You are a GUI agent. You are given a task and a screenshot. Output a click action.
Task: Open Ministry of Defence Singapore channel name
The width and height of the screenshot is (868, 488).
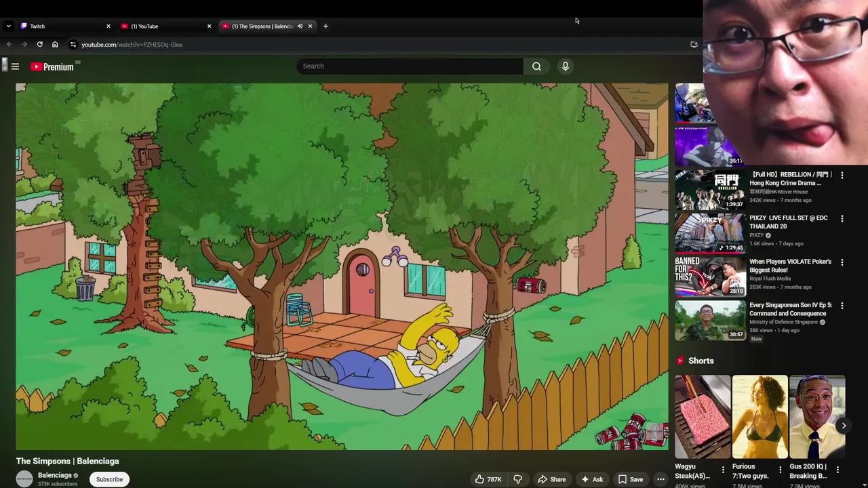(x=783, y=322)
